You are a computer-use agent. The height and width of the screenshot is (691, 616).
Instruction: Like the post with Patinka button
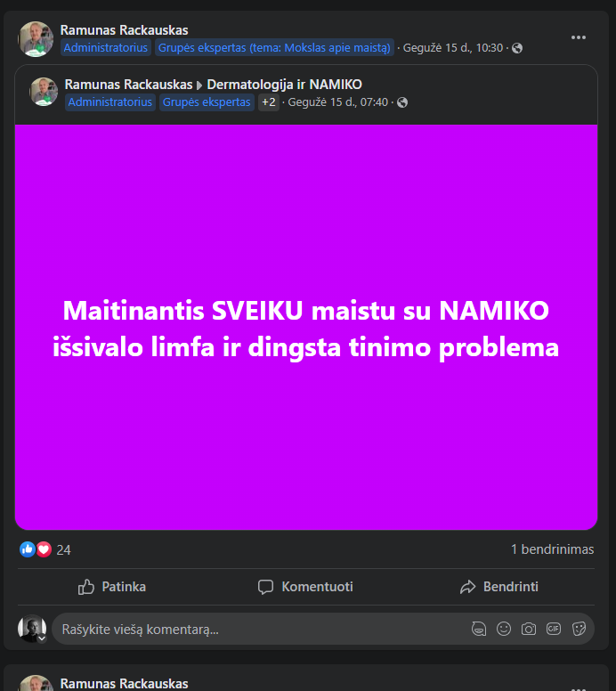pyautogui.click(x=112, y=587)
